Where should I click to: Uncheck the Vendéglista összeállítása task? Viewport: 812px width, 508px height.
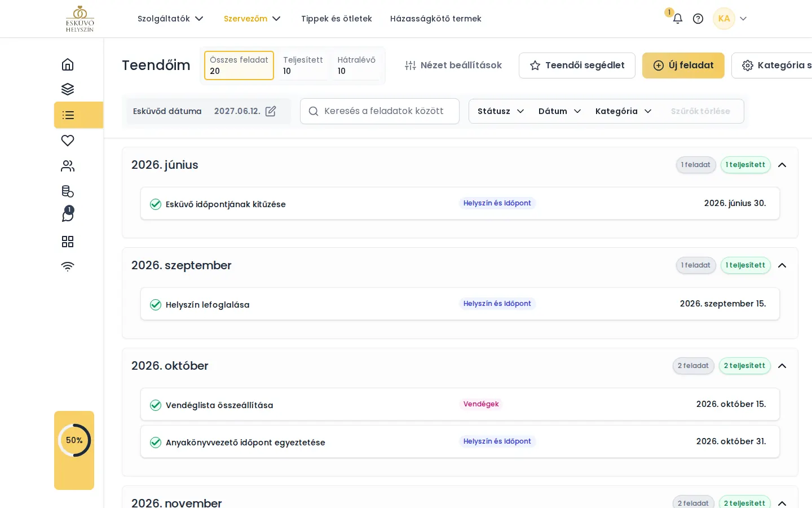click(x=156, y=405)
